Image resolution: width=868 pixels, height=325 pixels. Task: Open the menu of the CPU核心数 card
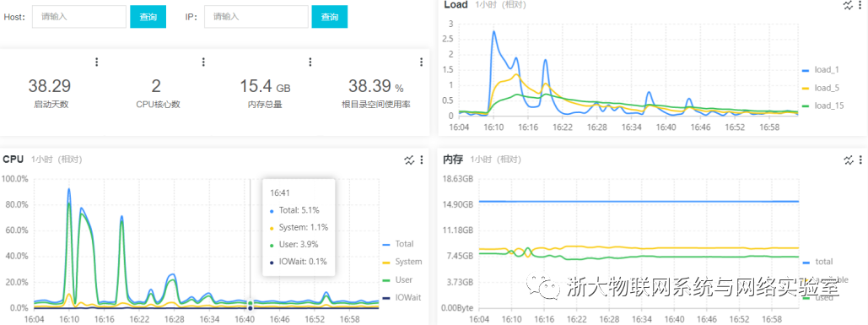203,62
